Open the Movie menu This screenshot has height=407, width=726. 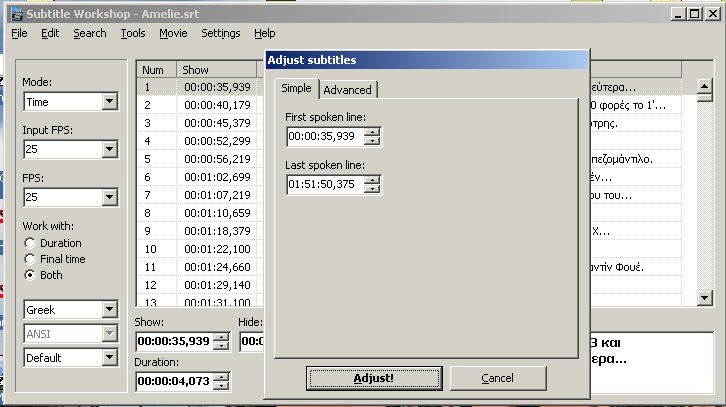(x=173, y=33)
